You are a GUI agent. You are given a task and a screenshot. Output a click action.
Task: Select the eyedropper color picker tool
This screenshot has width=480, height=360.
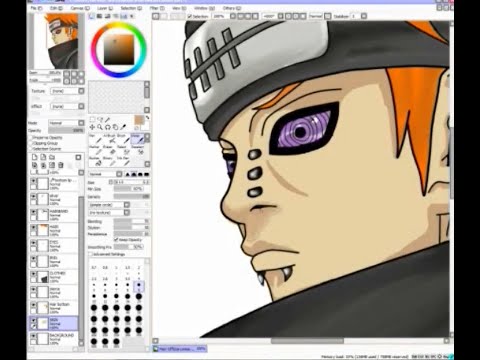[x=123, y=127]
